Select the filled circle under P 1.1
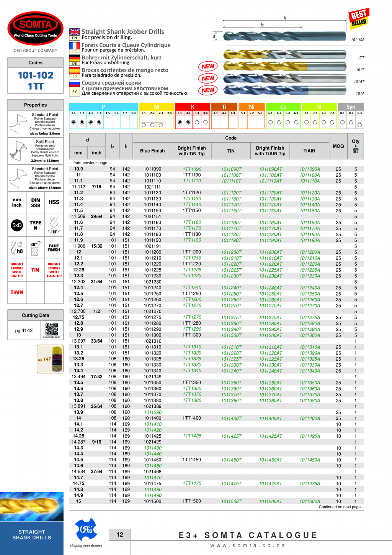The height and width of the screenshot is (555, 392). (x=73, y=122)
